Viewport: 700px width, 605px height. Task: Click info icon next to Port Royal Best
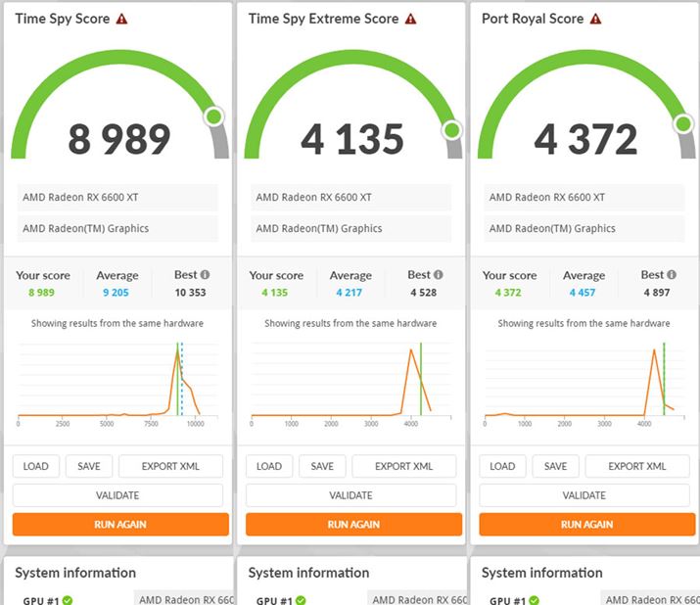point(672,275)
